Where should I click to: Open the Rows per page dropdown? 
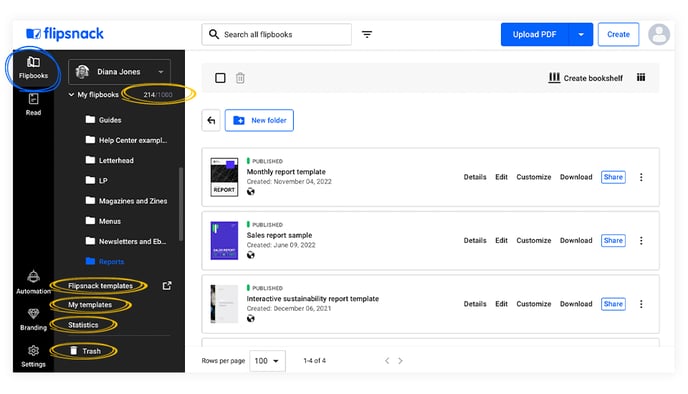tap(267, 361)
